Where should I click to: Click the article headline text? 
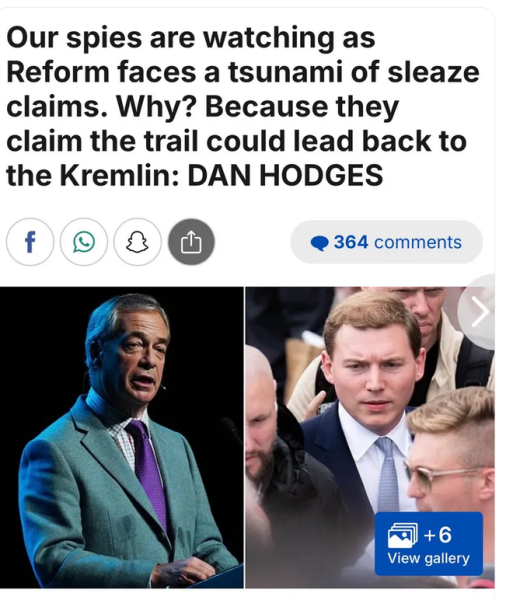pyautogui.click(x=243, y=106)
